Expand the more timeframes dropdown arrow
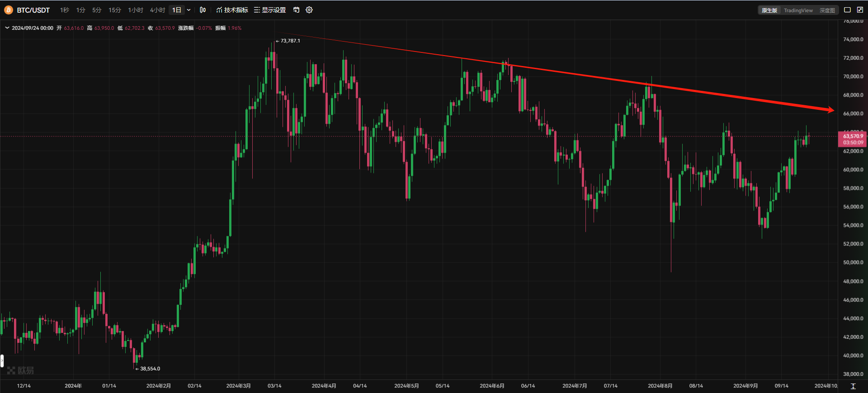The height and width of the screenshot is (393, 868). click(x=189, y=10)
